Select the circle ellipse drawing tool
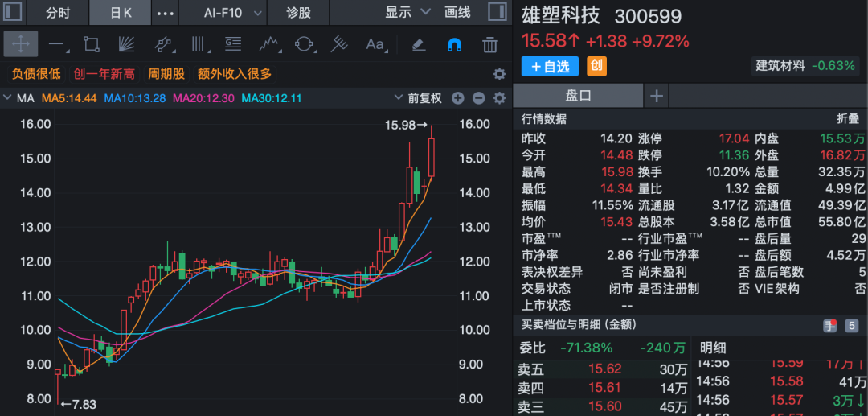 (x=304, y=44)
